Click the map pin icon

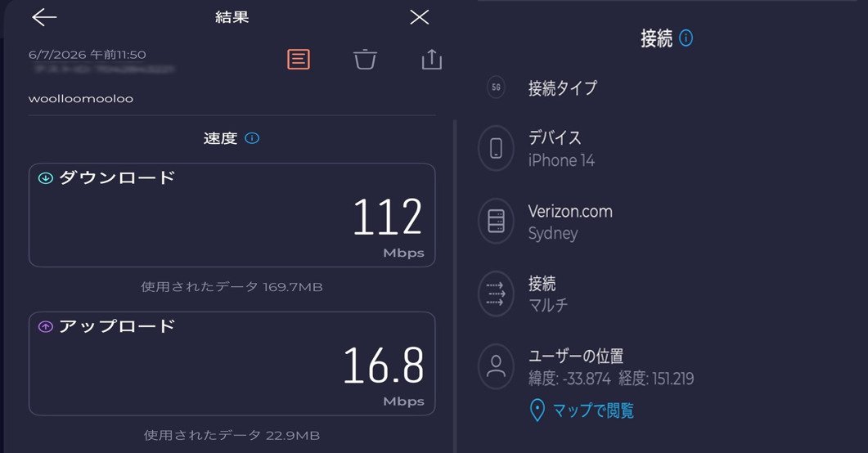[x=537, y=410]
